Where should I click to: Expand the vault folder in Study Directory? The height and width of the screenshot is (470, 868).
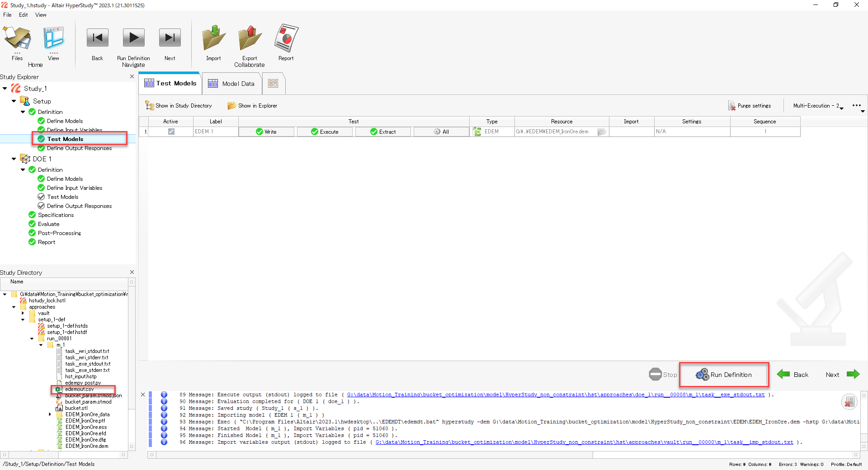pos(23,313)
